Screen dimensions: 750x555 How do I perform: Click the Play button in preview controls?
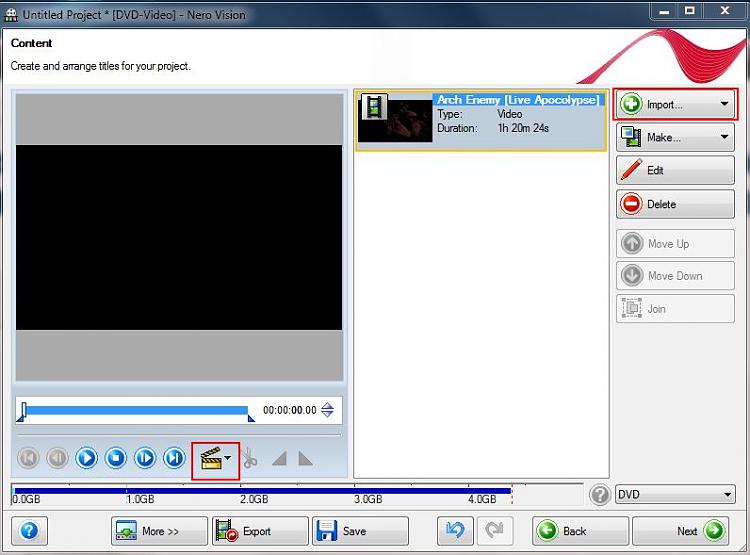pyautogui.click(x=87, y=458)
